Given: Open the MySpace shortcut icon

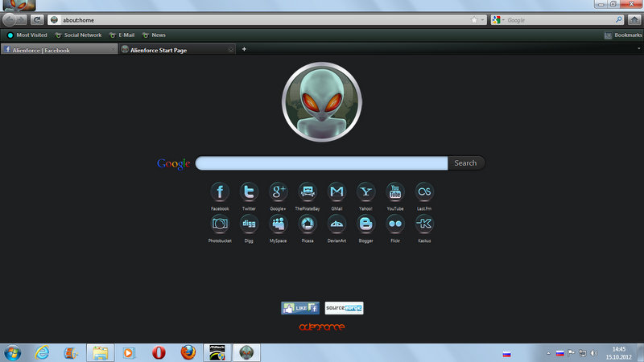Looking at the screenshot, I should click(x=278, y=224).
